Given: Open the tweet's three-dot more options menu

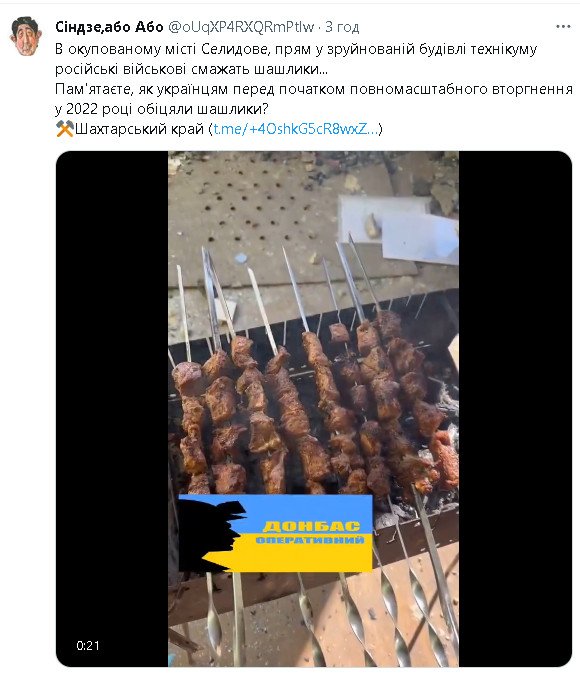Looking at the screenshot, I should pyautogui.click(x=563, y=27).
